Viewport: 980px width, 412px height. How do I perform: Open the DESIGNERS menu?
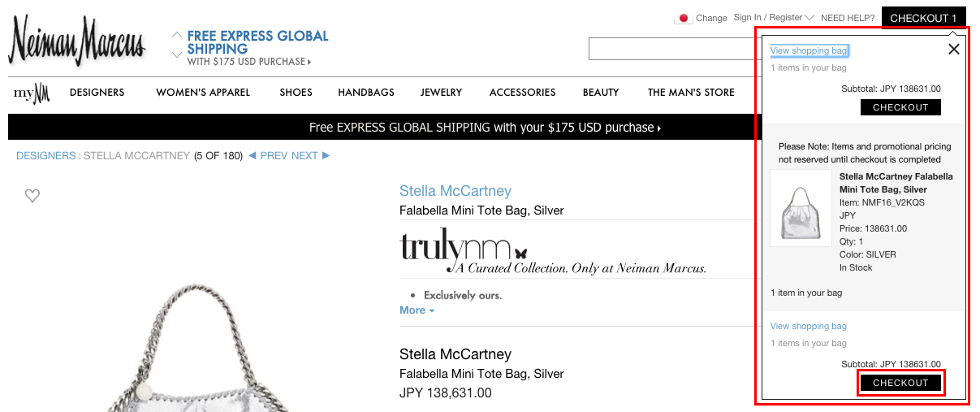point(97,93)
